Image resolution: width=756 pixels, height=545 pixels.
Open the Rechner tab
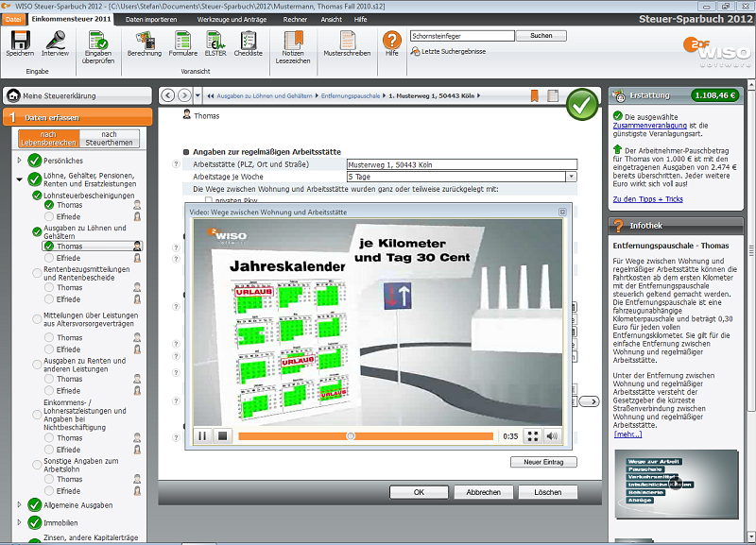[x=295, y=19]
